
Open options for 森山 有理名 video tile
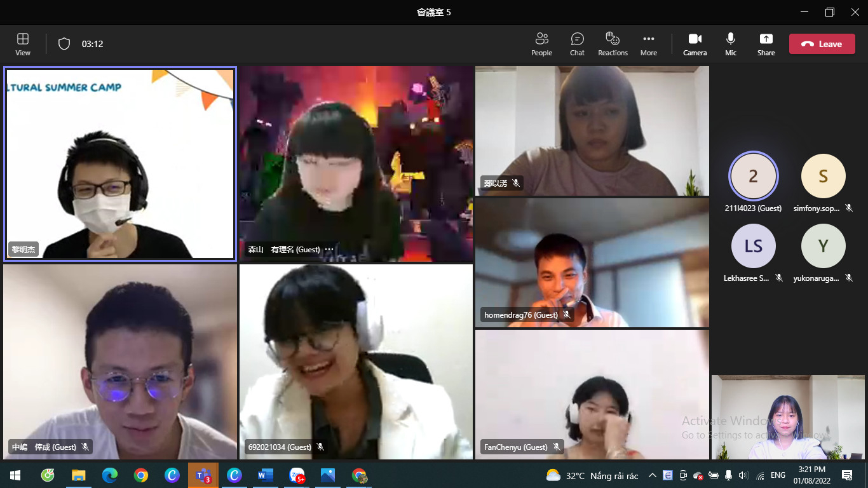tap(329, 250)
